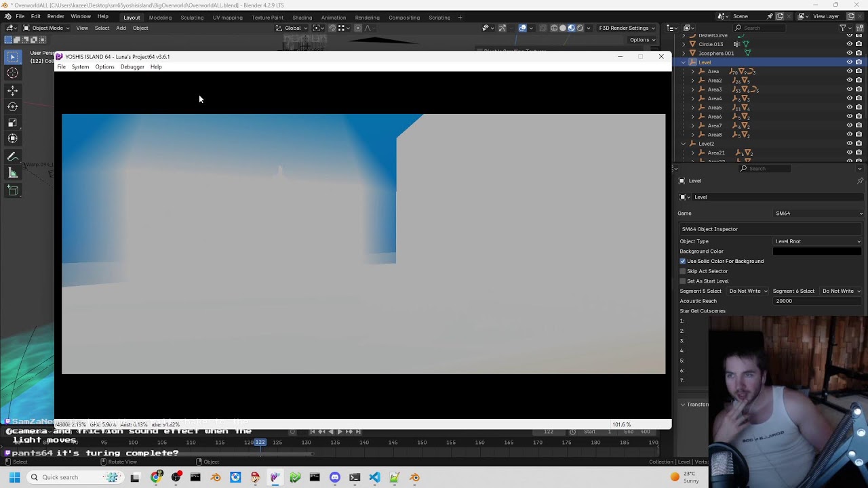
Task: Click timeline End frame field
Action: (x=637, y=432)
